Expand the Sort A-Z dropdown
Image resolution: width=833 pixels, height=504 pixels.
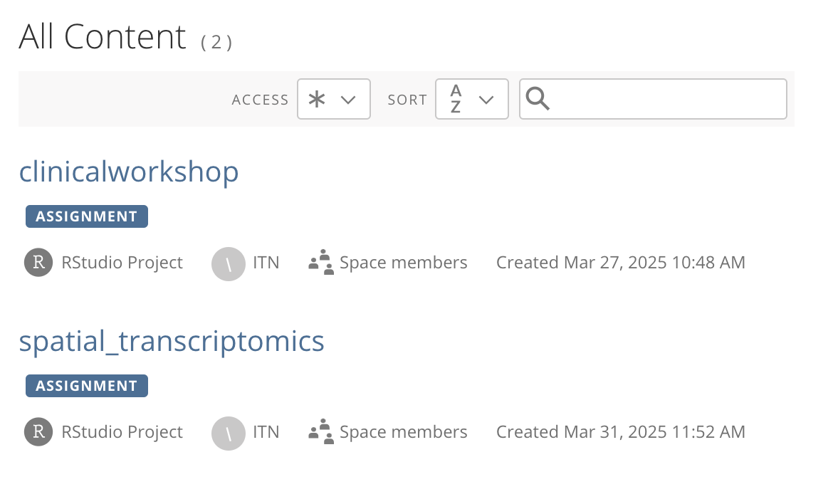[x=472, y=100]
